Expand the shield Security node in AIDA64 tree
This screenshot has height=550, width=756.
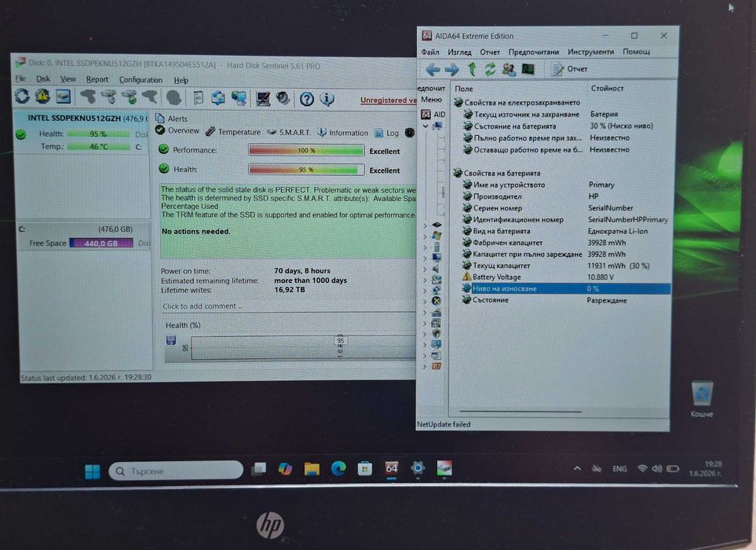pos(425,333)
